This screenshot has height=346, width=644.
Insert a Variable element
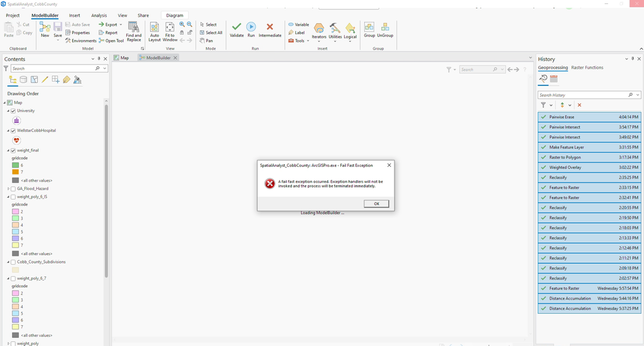(x=298, y=24)
